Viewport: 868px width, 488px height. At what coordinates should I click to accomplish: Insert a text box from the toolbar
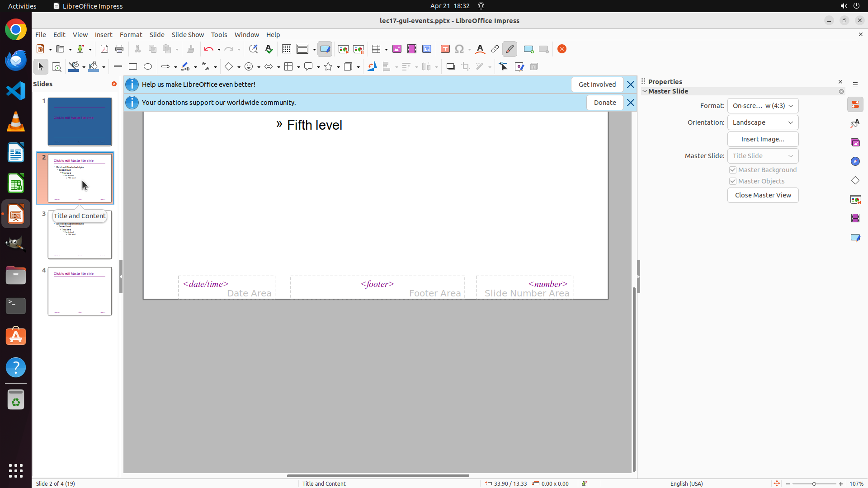(x=445, y=49)
